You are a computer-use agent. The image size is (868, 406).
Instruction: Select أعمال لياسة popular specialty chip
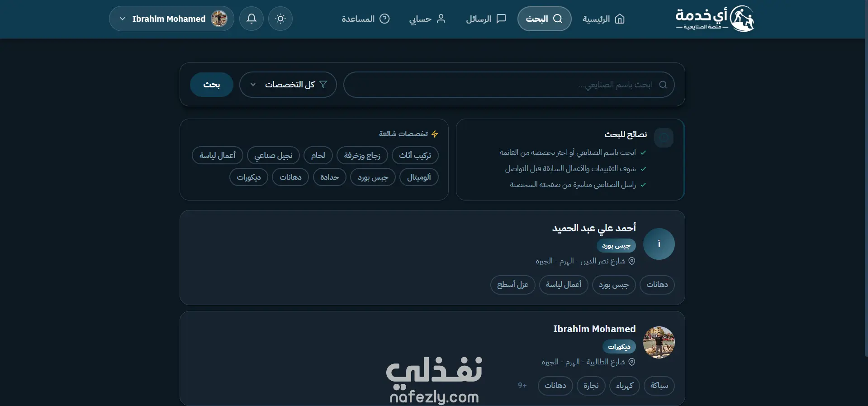218,155
